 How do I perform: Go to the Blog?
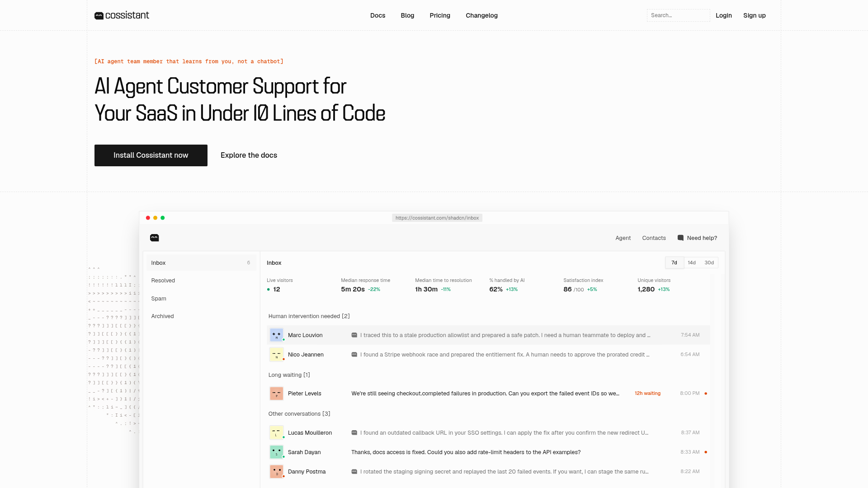[x=407, y=15]
